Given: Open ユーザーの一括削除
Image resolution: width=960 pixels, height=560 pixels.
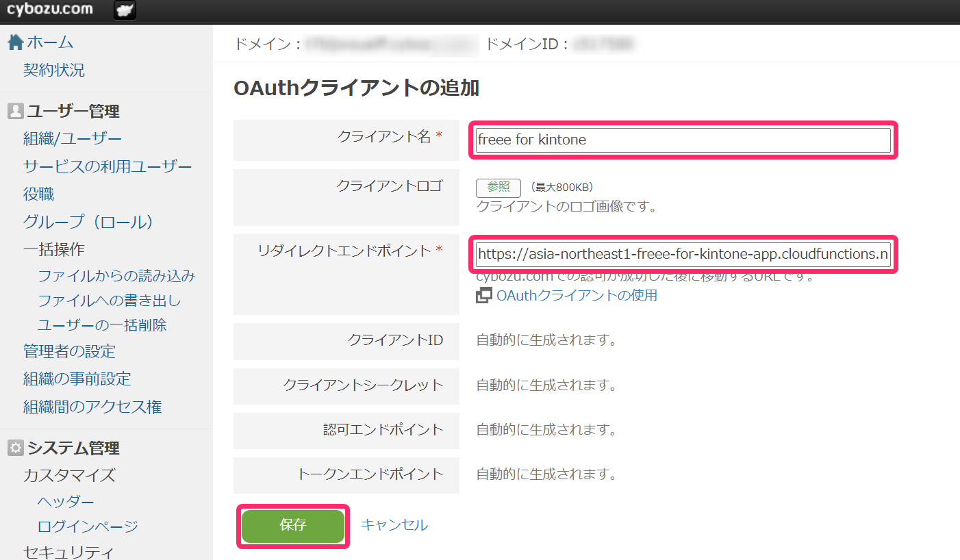Looking at the screenshot, I should (x=102, y=325).
